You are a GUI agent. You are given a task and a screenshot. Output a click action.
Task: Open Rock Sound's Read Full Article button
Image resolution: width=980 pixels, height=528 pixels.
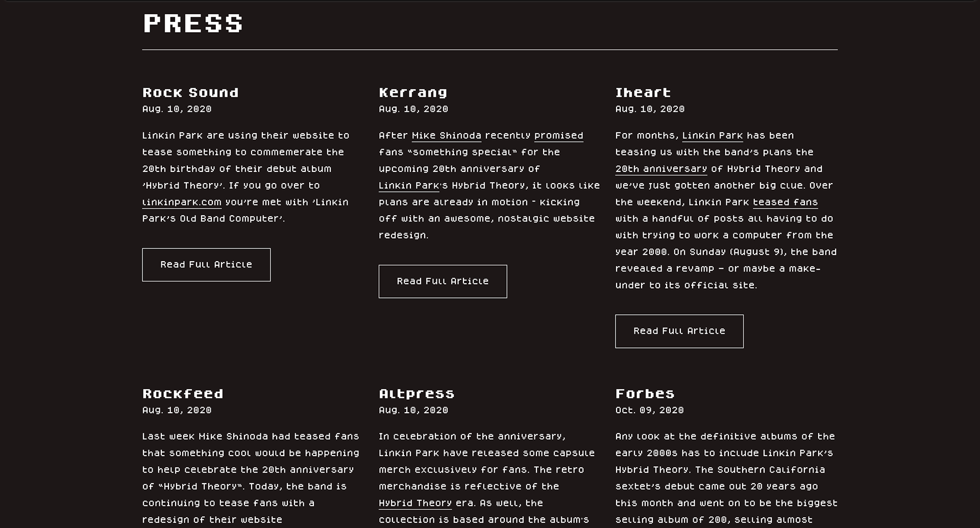pyautogui.click(x=206, y=265)
